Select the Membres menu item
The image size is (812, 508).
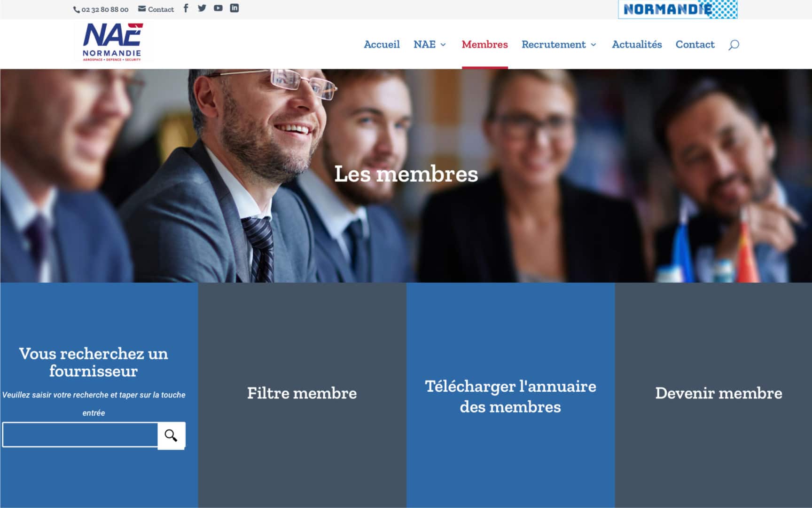coord(484,44)
